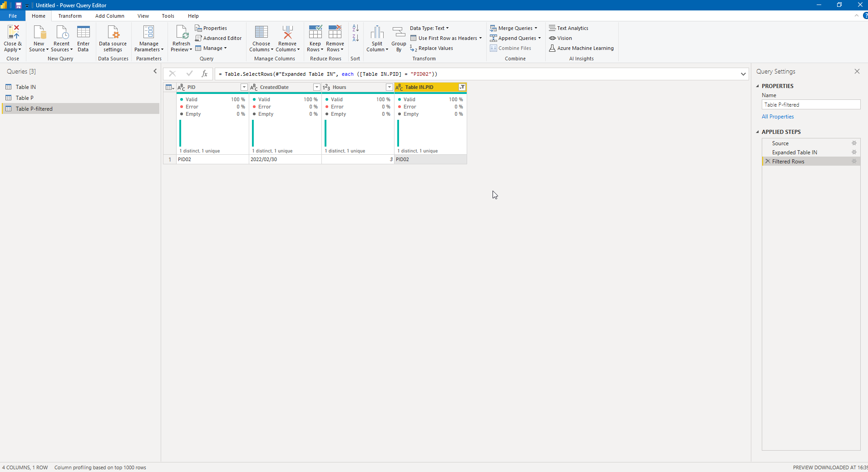Click the query Name input field

811,104
